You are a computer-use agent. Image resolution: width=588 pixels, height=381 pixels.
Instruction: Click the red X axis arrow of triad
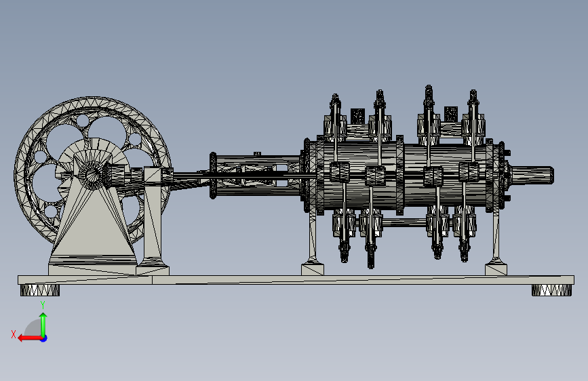click(28, 338)
